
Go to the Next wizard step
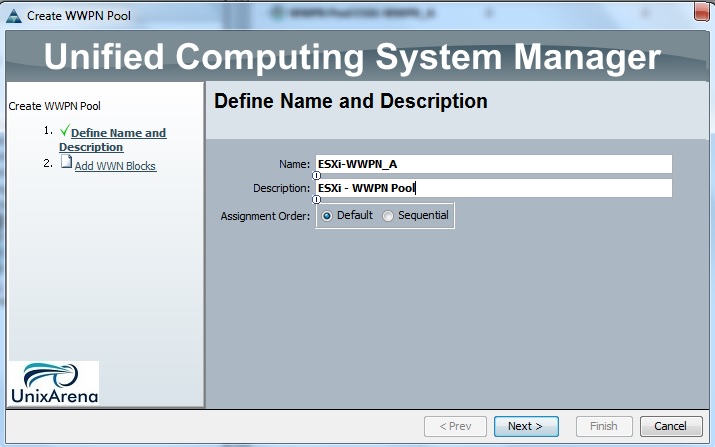click(526, 426)
